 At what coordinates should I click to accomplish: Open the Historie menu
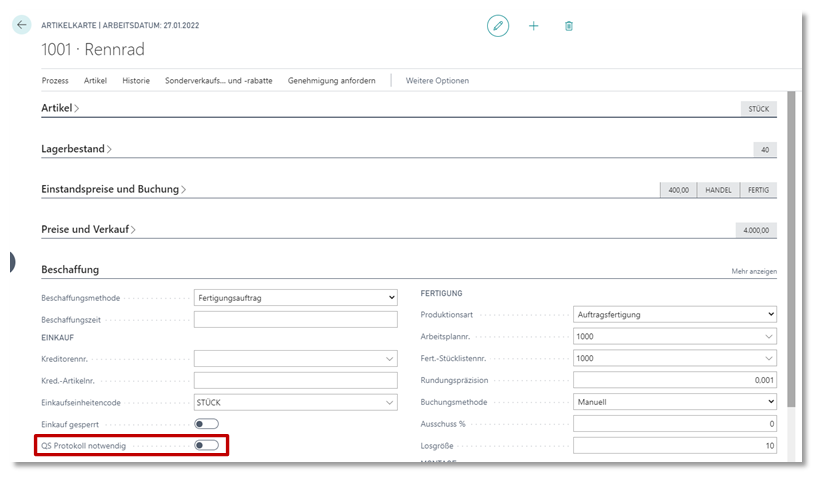(136, 80)
